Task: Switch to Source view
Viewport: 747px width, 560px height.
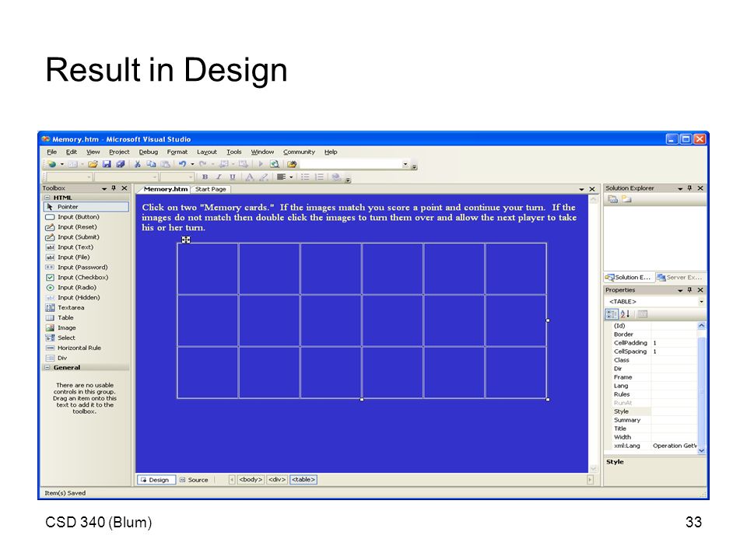Action: [195, 480]
